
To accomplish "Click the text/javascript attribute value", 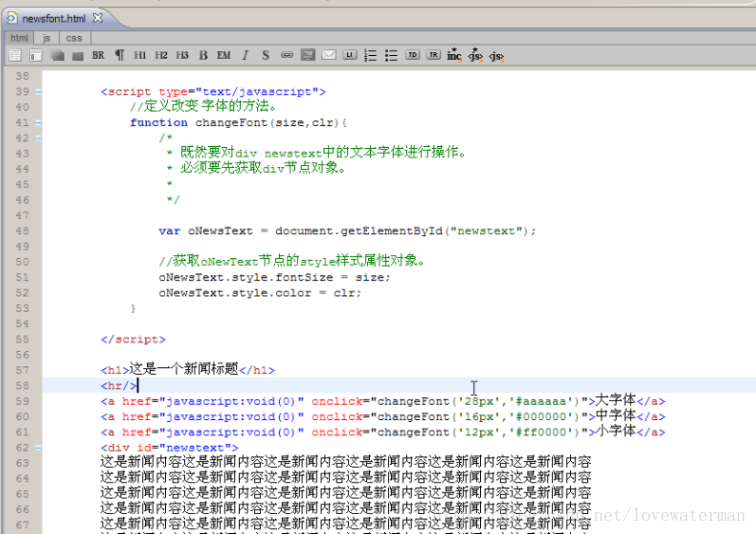I will click(x=257, y=92).
